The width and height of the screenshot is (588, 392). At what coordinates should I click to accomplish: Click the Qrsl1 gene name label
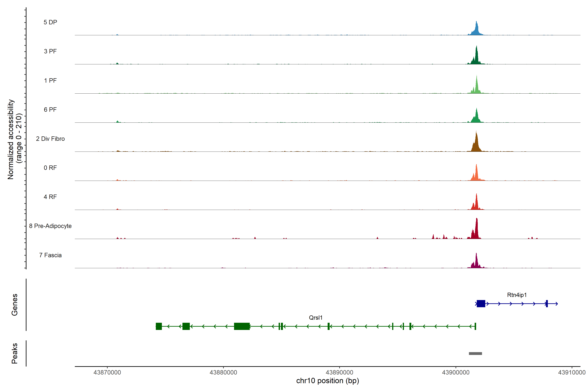pos(316,318)
